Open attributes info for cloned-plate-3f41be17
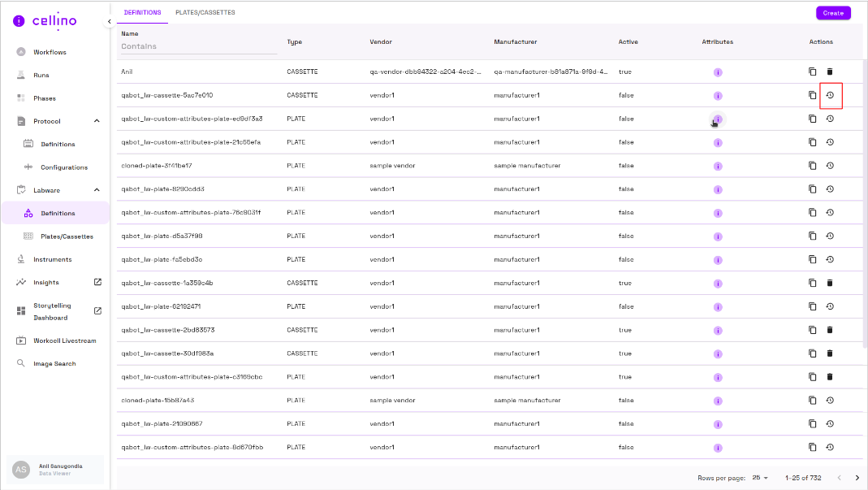Screen dimensions: 868x490 tap(718, 166)
